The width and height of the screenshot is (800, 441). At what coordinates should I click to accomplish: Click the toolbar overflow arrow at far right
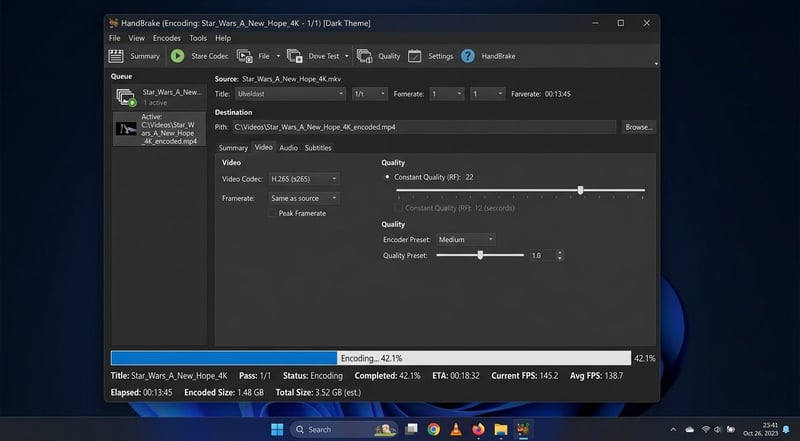(x=656, y=64)
